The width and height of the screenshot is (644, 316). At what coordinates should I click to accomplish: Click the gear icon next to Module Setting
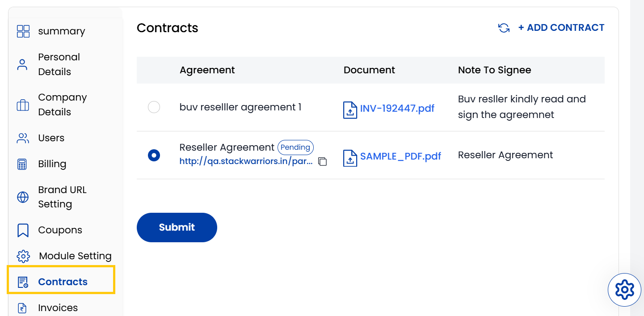click(23, 256)
